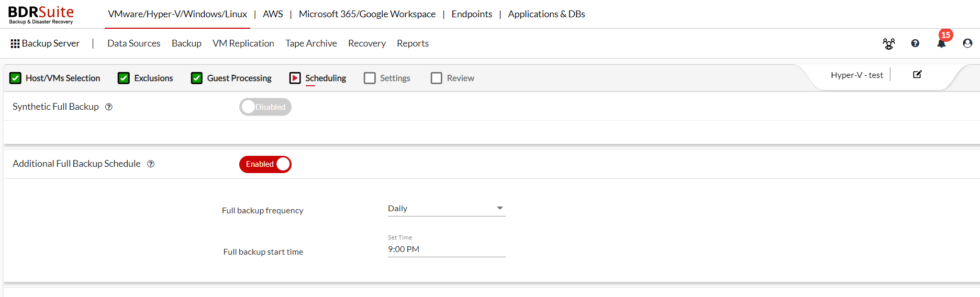The image size is (980, 297).
Task: Show help for Synthetic Full Backup
Action: click(x=109, y=107)
